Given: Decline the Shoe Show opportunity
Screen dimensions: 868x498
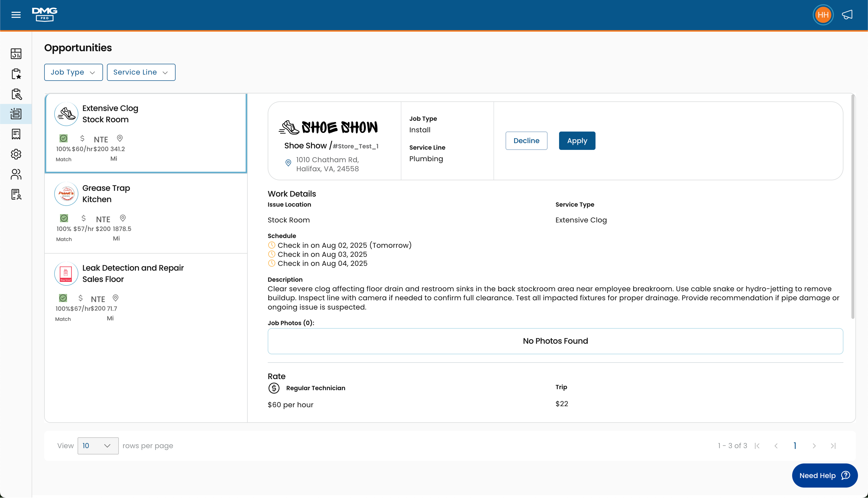Looking at the screenshot, I should [526, 141].
